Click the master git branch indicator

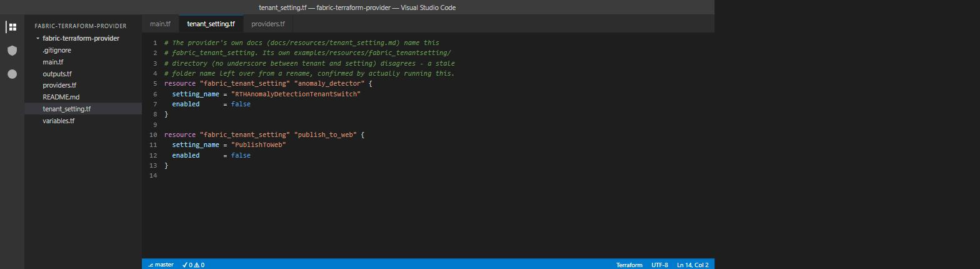161,265
